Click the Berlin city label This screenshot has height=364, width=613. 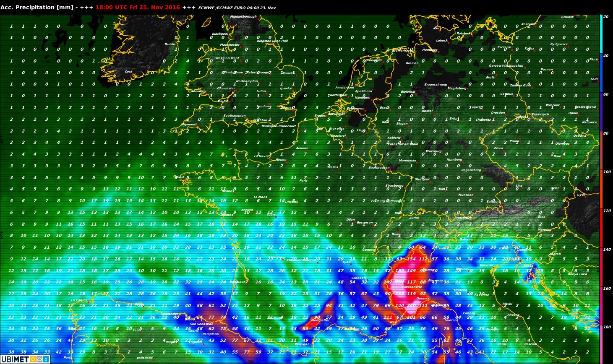tap(490, 78)
